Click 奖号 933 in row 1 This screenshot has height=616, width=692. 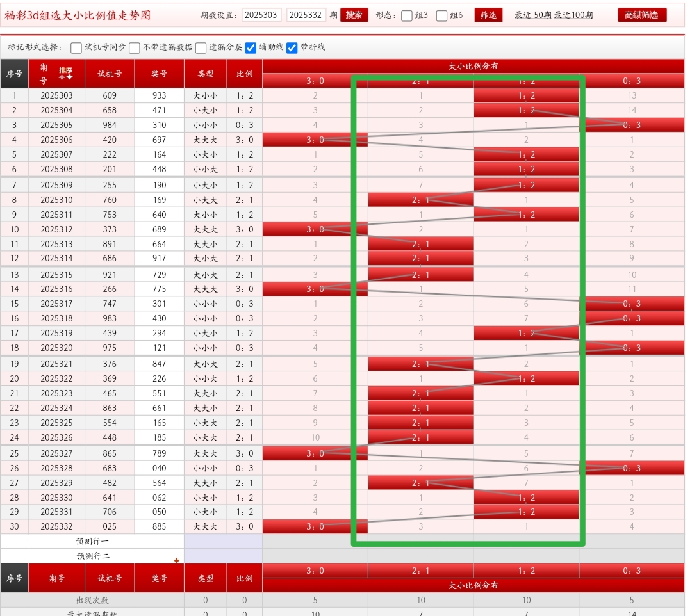click(x=160, y=95)
